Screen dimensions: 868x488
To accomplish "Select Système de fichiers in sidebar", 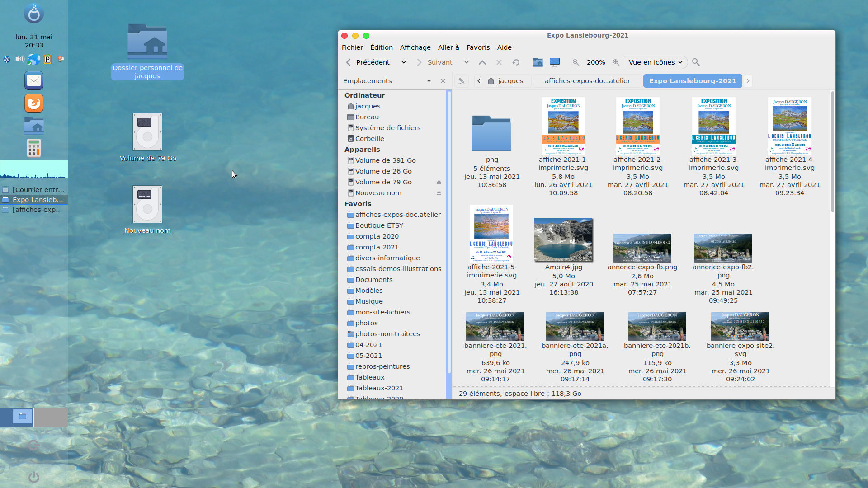I will coord(387,128).
